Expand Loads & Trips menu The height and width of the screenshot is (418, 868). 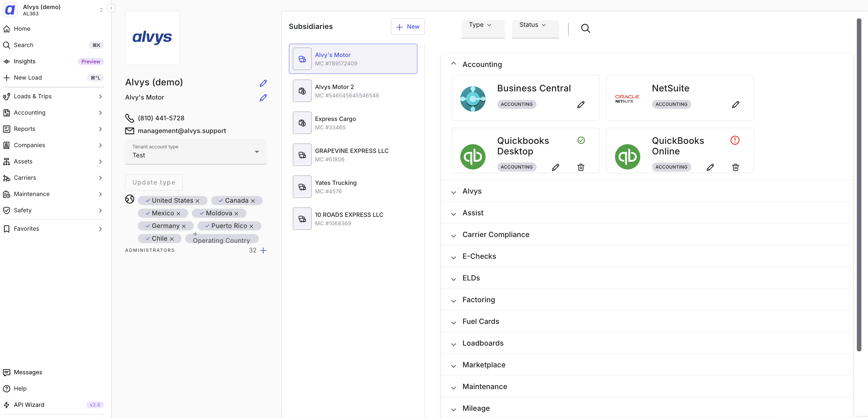[x=53, y=96]
